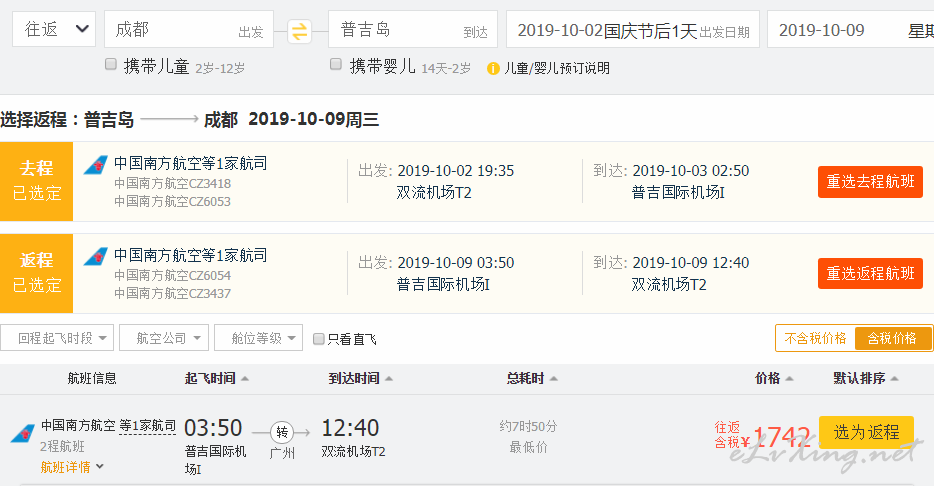
Task: Swap departure and arrival cities icon
Action: coord(299,31)
